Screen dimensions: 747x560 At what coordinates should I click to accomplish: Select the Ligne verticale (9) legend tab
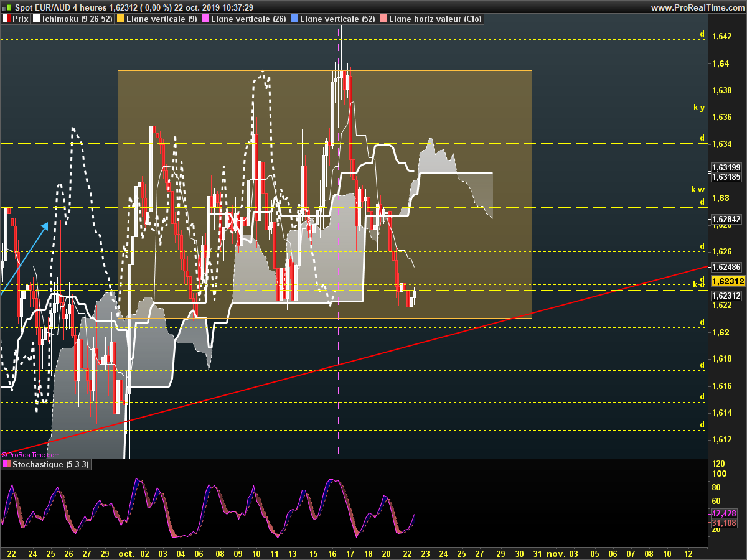pyautogui.click(x=157, y=19)
